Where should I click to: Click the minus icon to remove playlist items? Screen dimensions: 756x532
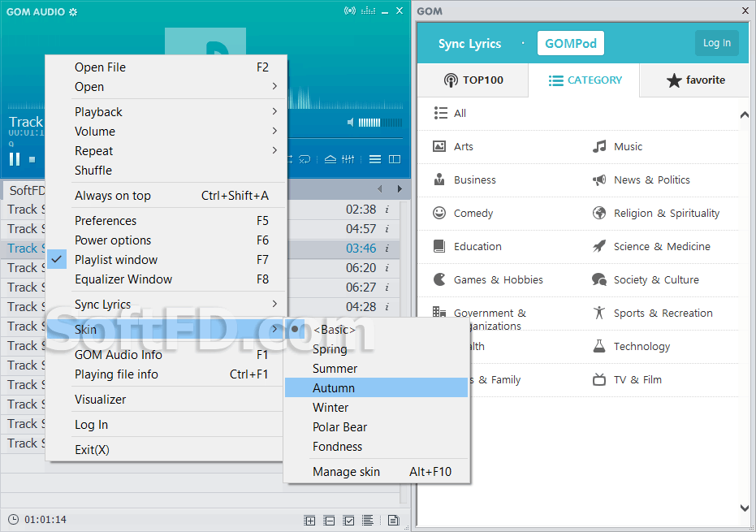pyautogui.click(x=330, y=521)
